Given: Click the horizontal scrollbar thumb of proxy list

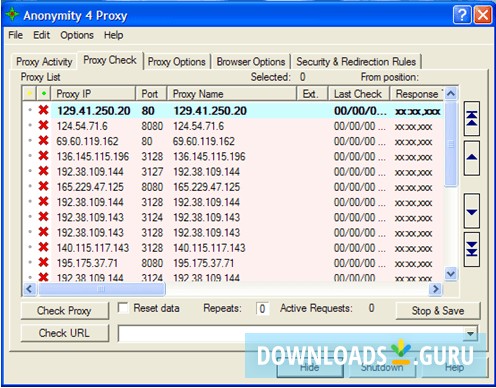Looking at the screenshot, I should 102,289.
